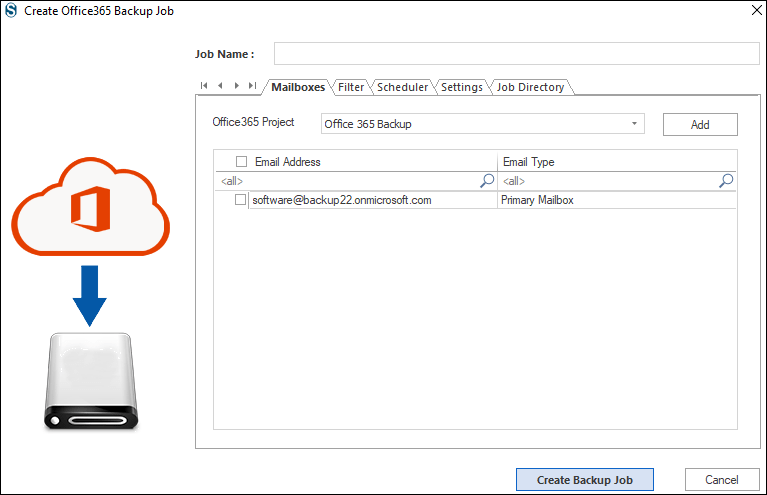Click Create Backup Job button
Screen dimensions: 767x495
pyautogui.click(x=585, y=480)
